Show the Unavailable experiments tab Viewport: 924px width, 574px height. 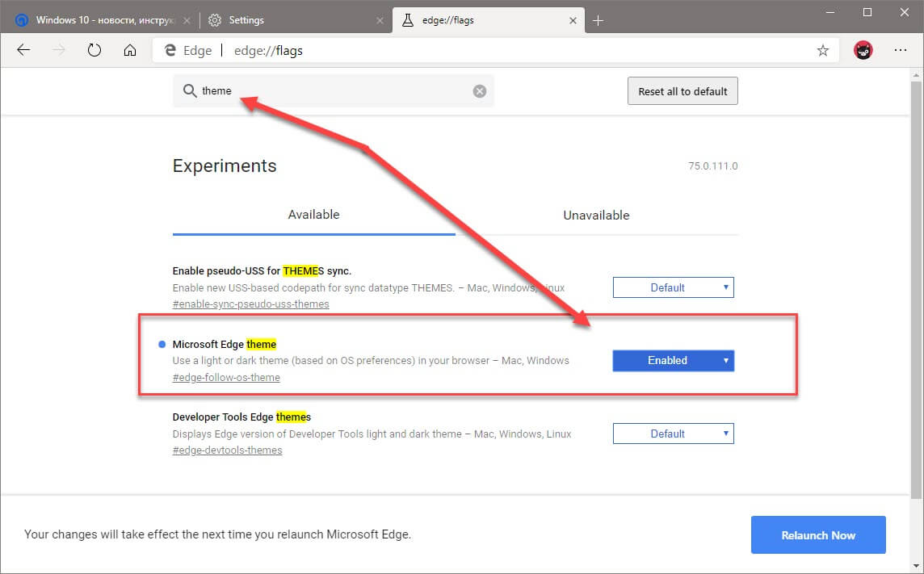[x=596, y=215]
